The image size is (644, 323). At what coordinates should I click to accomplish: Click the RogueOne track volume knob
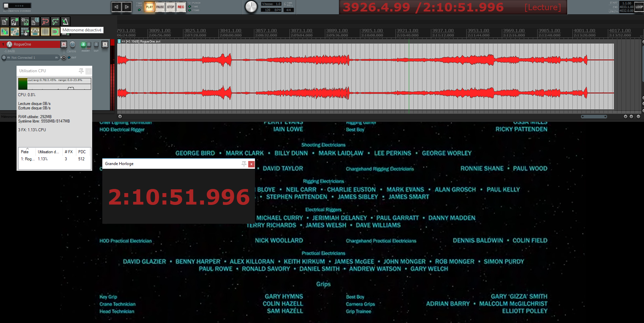9,44
